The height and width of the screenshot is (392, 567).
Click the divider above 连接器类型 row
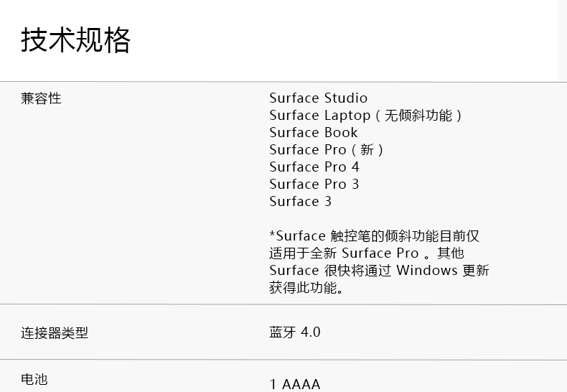click(x=283, y=304)
